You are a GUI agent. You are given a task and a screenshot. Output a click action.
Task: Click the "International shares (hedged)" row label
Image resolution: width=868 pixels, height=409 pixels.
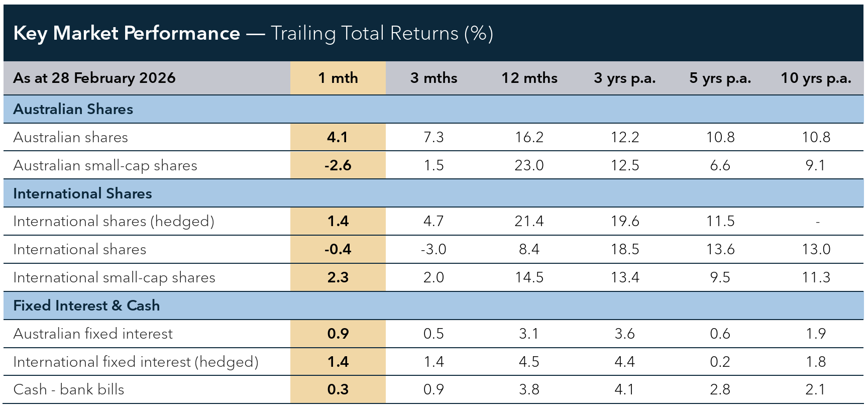click(114, 221)
